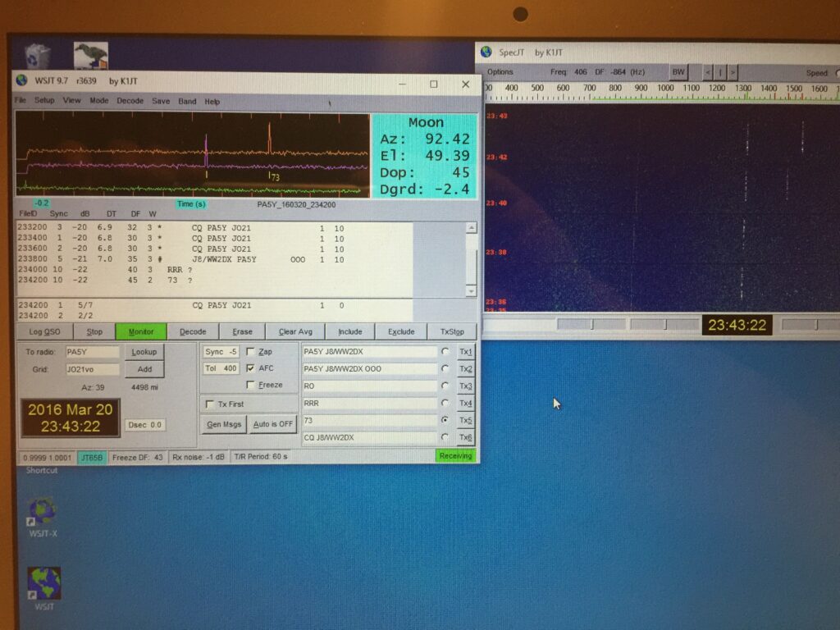Image resolution: width=840 pixels, height=630 pixels.
Task: Select the radio button beside Tx4
Action: pyautogui.click(x=445, y=403)
